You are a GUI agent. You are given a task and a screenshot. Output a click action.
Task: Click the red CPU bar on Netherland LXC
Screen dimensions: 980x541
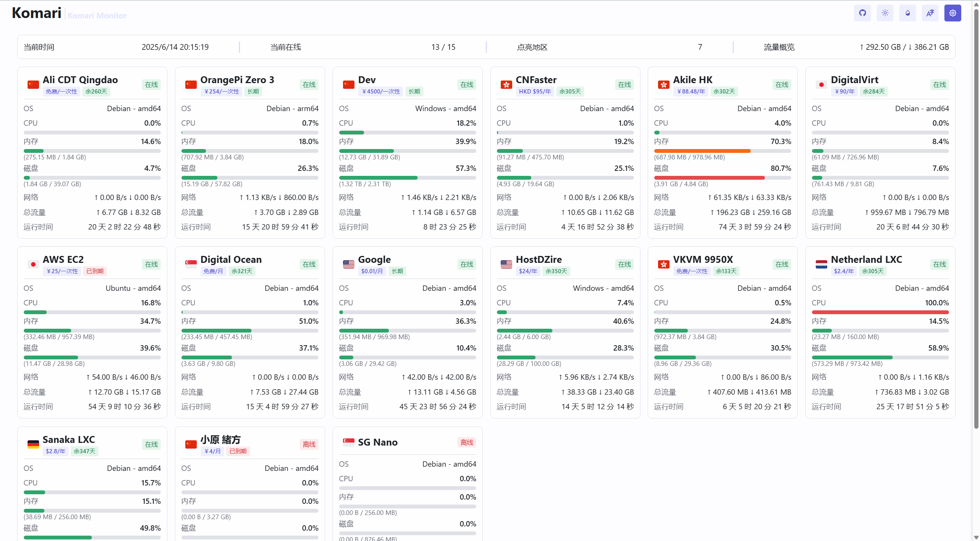[880, 312]
